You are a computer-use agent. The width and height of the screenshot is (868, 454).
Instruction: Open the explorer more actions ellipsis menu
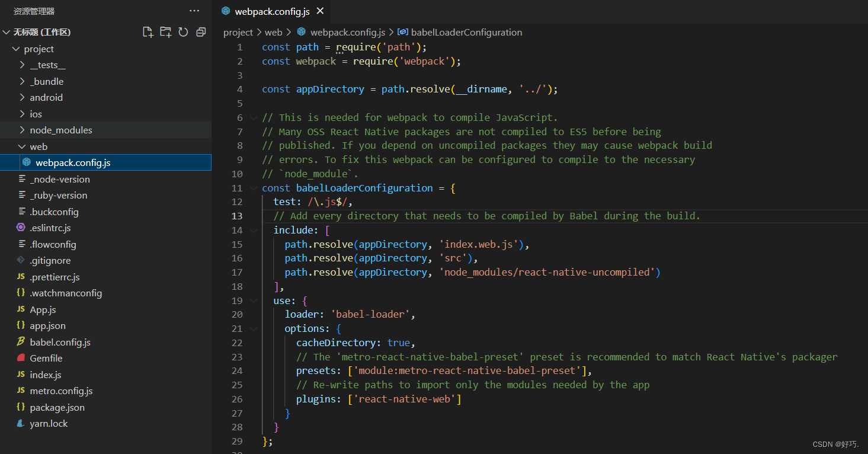coord(194,11)
